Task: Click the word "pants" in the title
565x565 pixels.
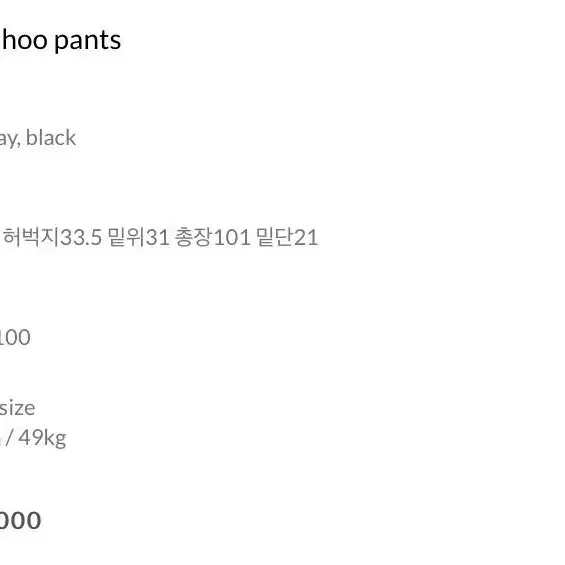Action: tap(88, 42)
